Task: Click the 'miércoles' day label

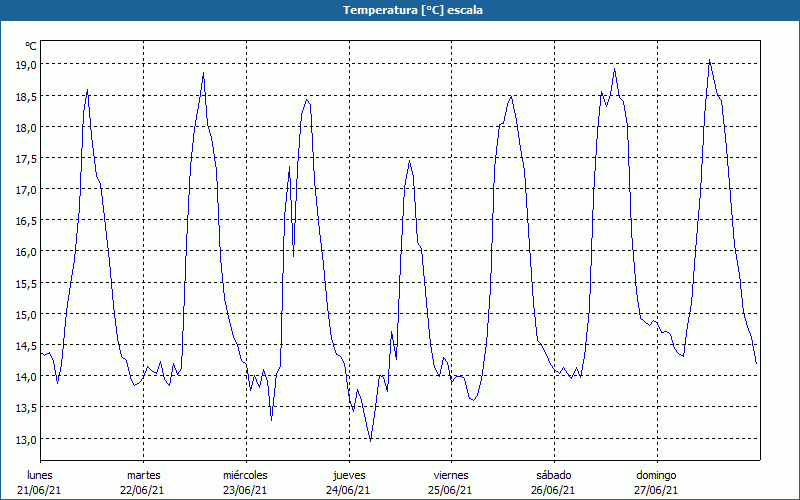Action: (x=245, y=475)
